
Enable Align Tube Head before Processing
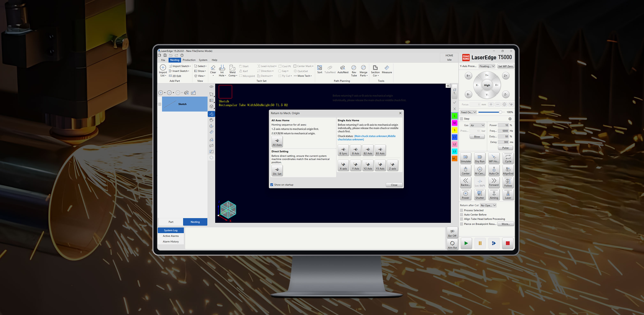462,219
